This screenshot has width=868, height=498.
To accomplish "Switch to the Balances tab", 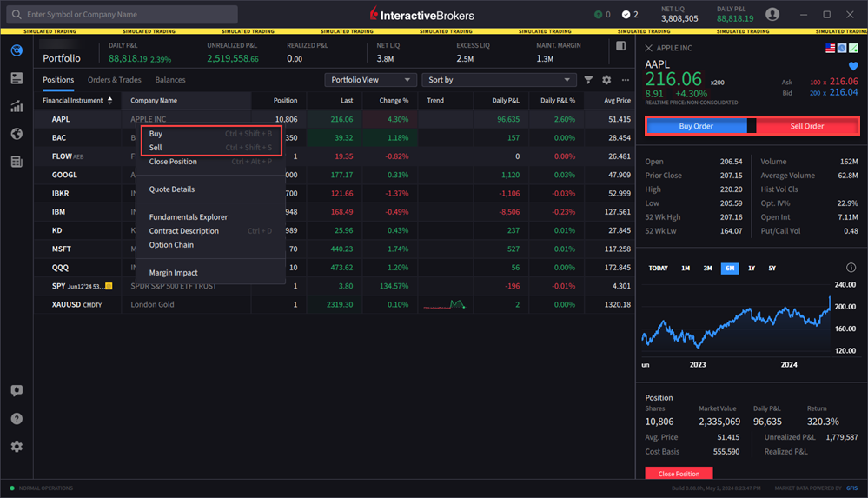I will click(170, 80).
